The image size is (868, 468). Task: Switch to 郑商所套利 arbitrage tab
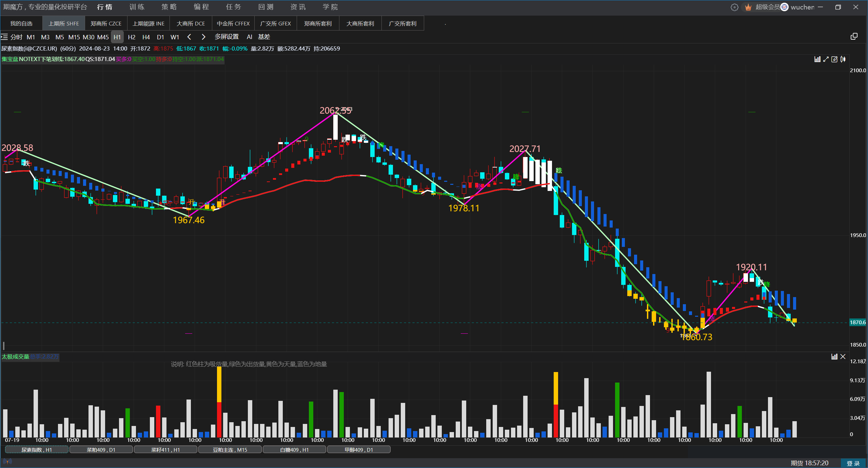pos(318,23)
